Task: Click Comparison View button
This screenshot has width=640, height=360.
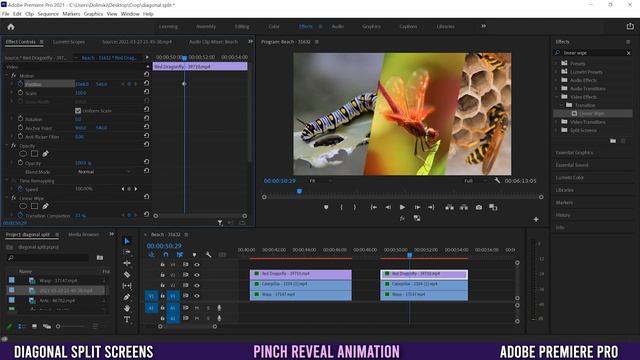Action: (x=493, y=207)
